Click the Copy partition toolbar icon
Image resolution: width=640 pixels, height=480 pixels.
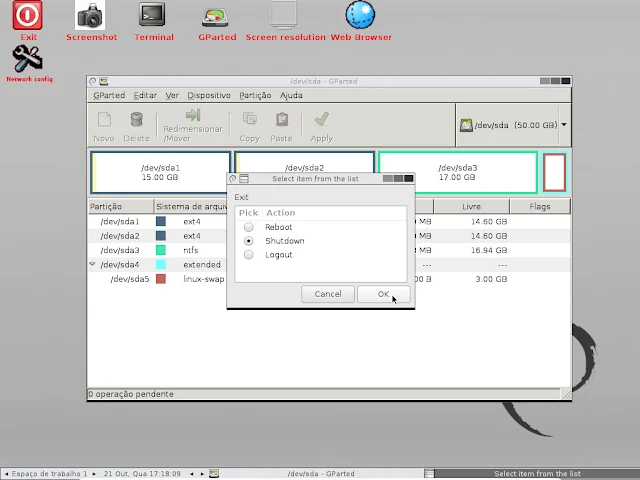point(249,127)
